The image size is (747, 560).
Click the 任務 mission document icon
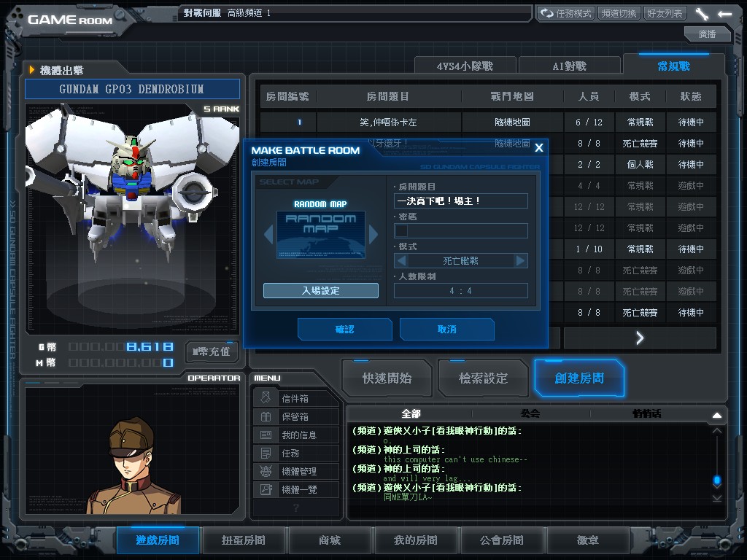[x=266, y=453]
